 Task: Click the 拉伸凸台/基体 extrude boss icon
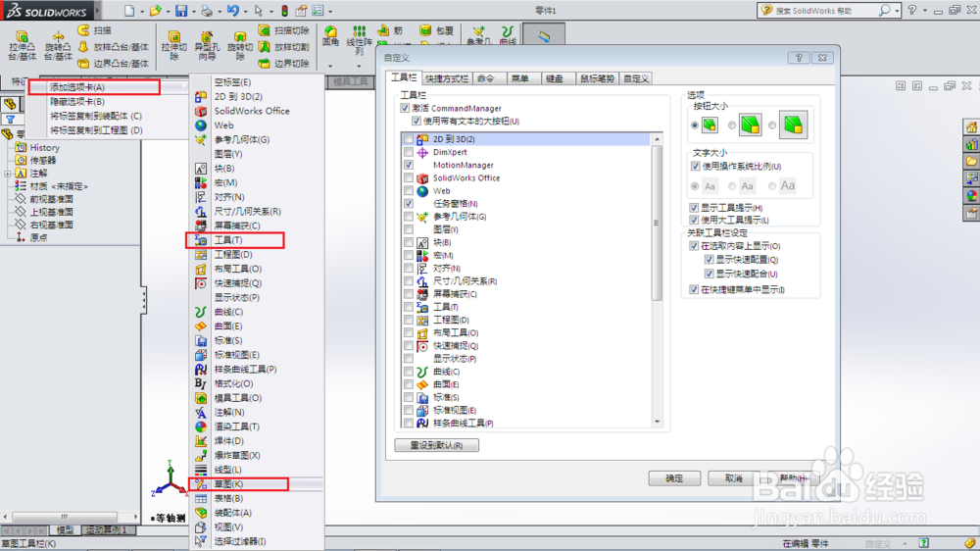click(x=23, y=36)
